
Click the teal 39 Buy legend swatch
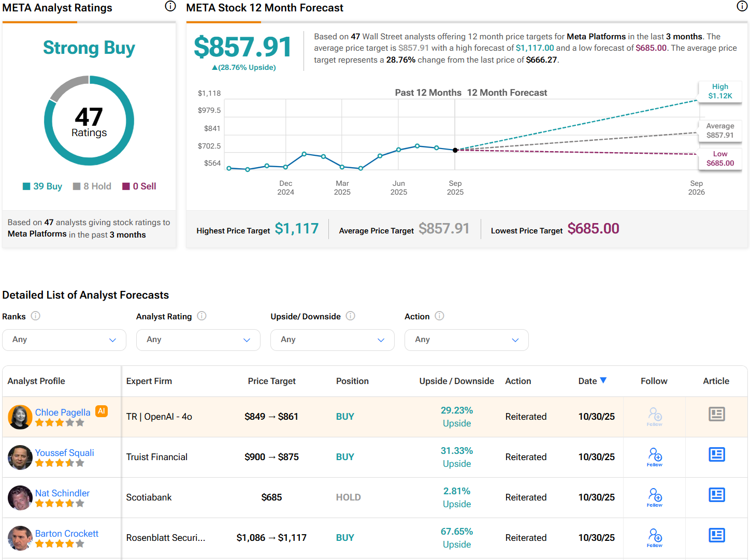pos(26,186)
